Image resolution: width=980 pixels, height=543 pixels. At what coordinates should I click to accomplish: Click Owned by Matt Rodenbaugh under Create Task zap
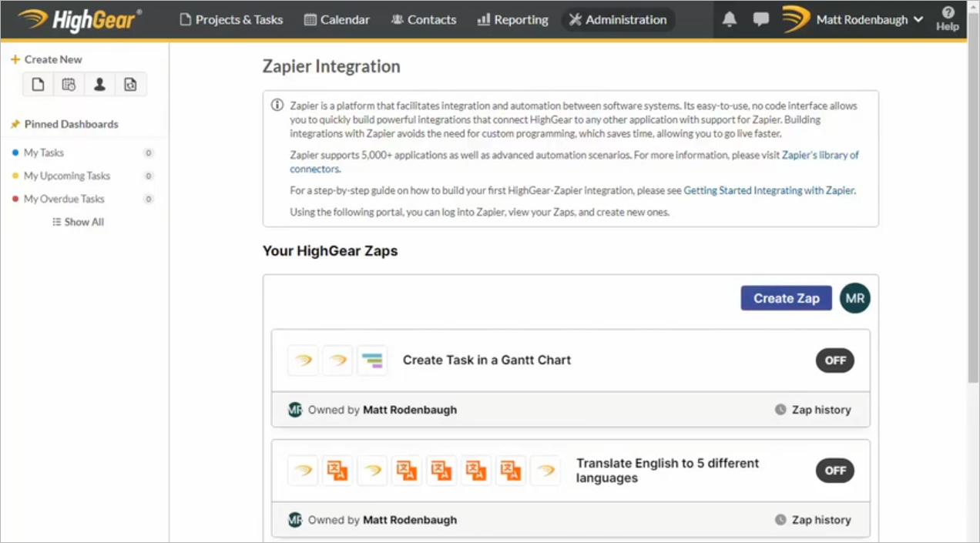(382, 410)
